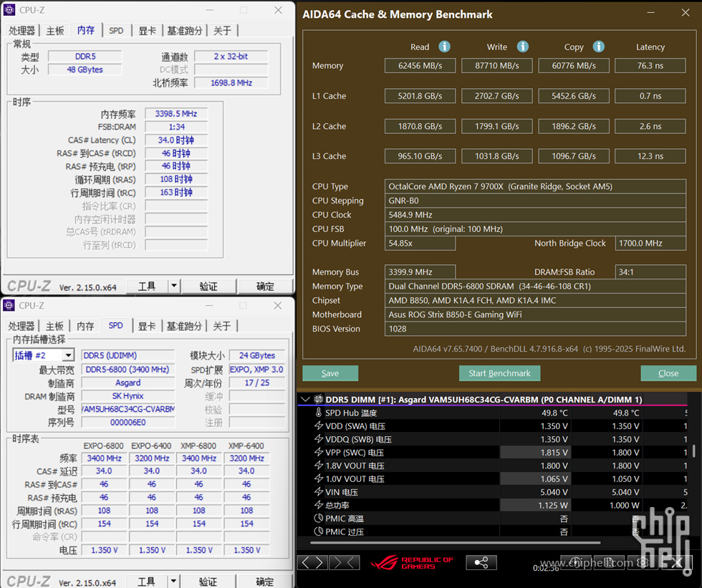This screenshot has width=702, height=588.
Task: Click the sensor panel horizontal scrollbar
Action: 456,543
